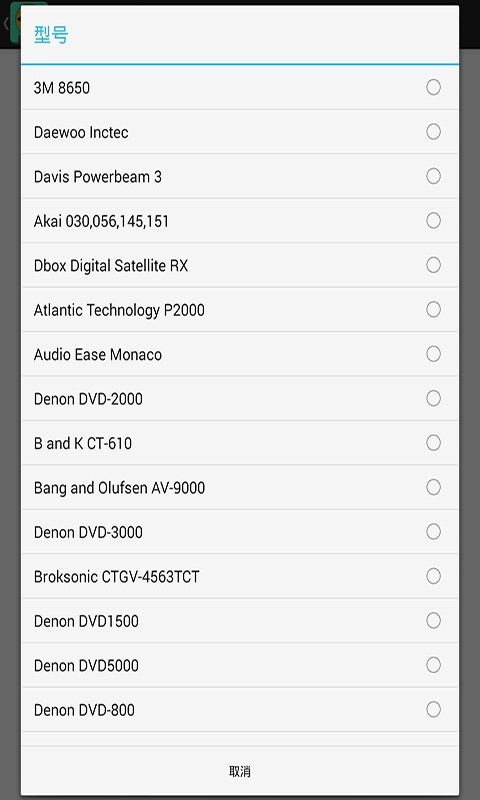Image resolution: width=480 pixels, height=800 pixels.
Task: Tick the Denon DVD-2000 radio button
Action: pyautogui.click(x=433, y=398)
